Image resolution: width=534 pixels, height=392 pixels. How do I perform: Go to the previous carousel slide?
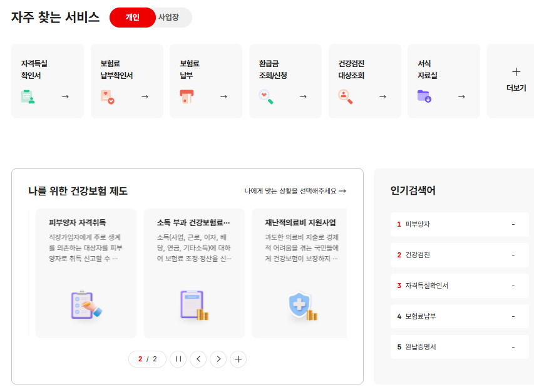pyautogui.click(x=198, y=359)
